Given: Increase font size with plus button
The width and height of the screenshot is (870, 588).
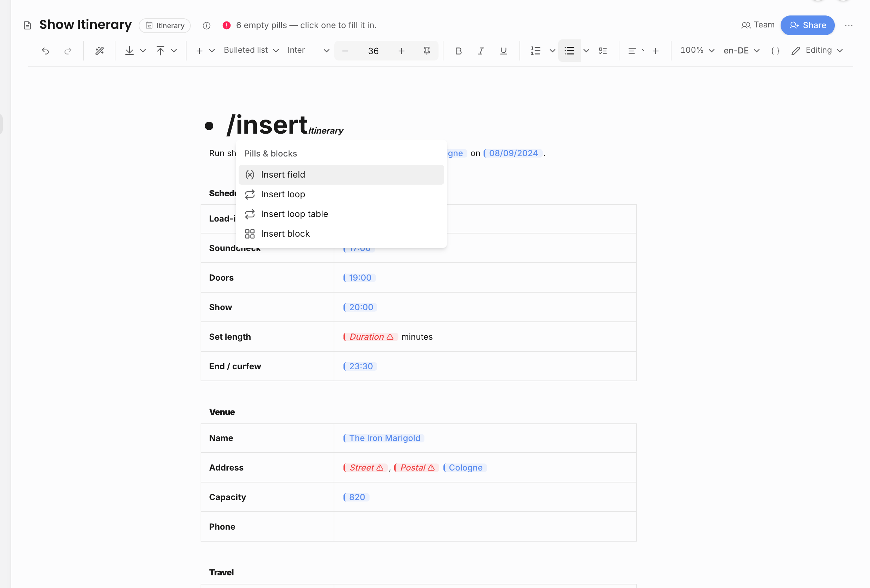Looking at the screenshot, I should (x=401, y=51).
